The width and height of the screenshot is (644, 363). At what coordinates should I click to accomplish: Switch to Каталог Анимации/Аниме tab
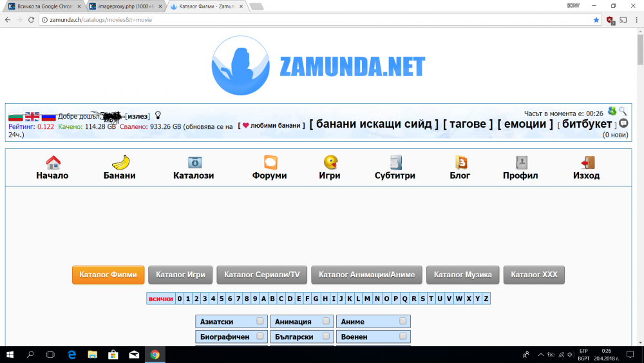click(x=367, y=275)
